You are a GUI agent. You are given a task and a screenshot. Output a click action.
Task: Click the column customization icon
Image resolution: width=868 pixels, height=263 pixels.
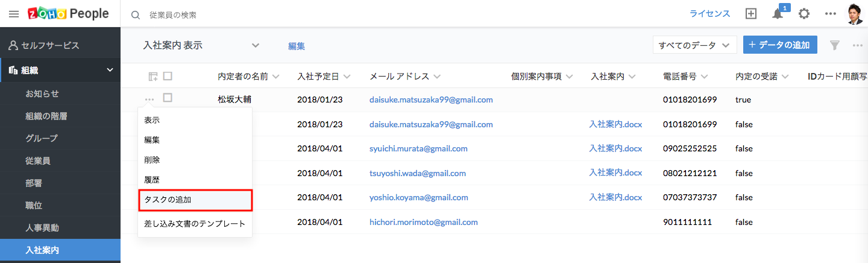point(153,77)
